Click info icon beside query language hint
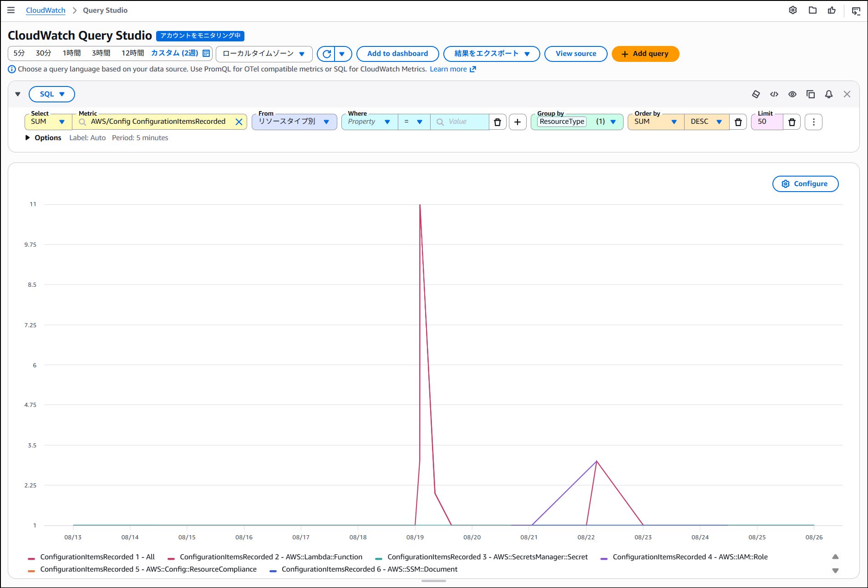Screen dimensions: 868x588 pos(12,69)
